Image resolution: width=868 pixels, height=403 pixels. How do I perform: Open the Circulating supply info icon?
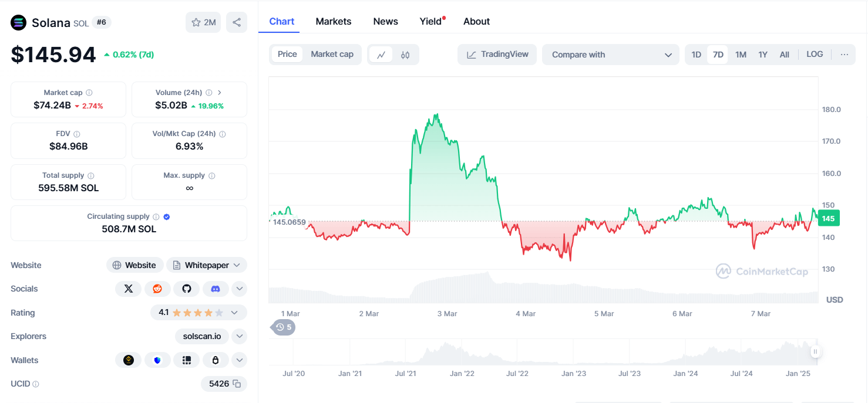tap(156, 216)
